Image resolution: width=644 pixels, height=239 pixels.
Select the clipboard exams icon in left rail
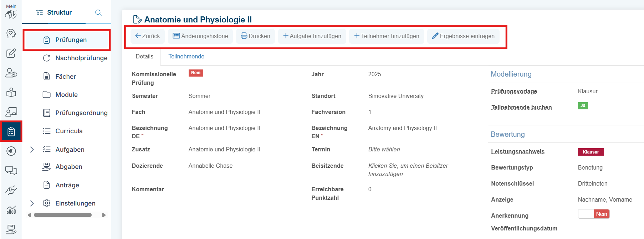[11, 131]
